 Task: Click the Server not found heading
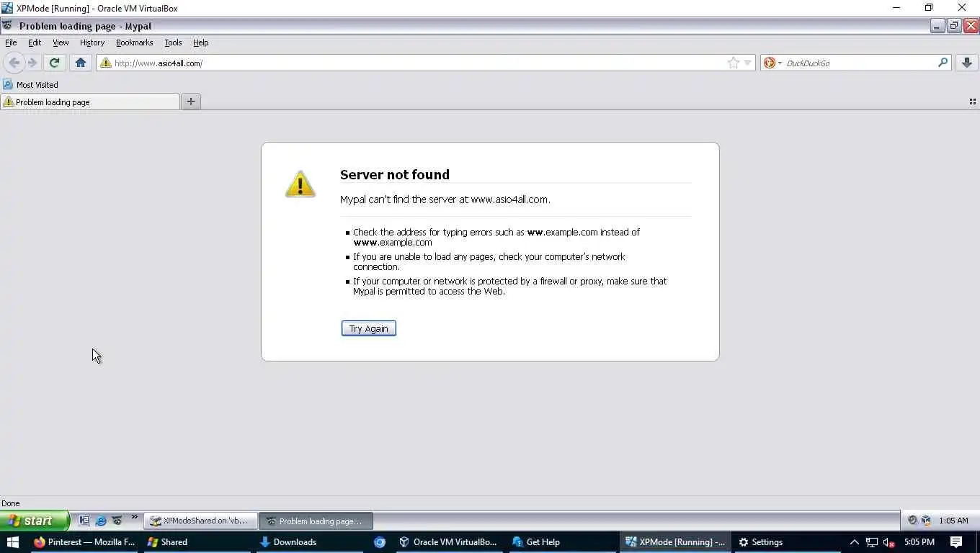[394, 174]
